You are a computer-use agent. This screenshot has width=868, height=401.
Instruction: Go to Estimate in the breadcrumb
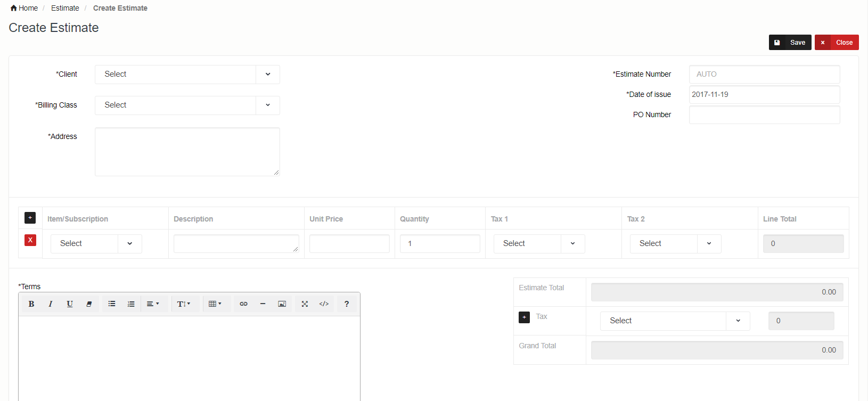tap(65, 8)
